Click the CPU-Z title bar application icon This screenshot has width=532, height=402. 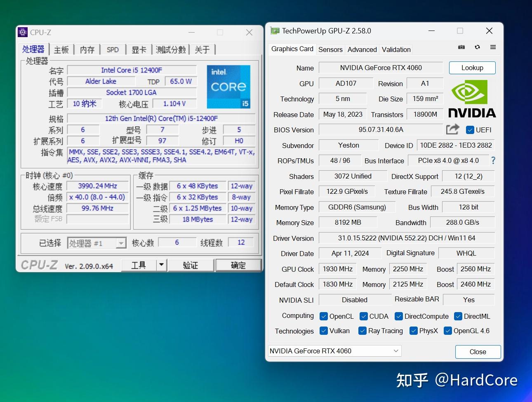click(x=23, y=32)
